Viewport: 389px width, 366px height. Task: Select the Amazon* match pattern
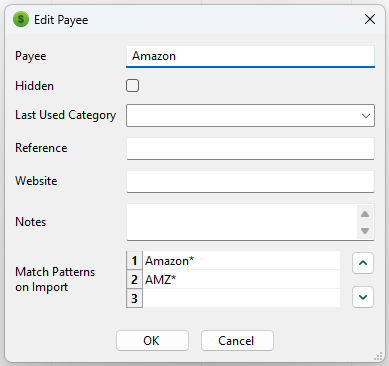click(x=241, y=261)
